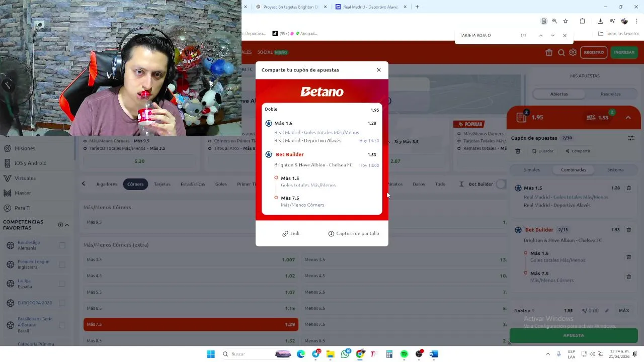Copy the coupon Link in dialog
This screenshot has height=362, width=644.
click(x=291, y=233)
